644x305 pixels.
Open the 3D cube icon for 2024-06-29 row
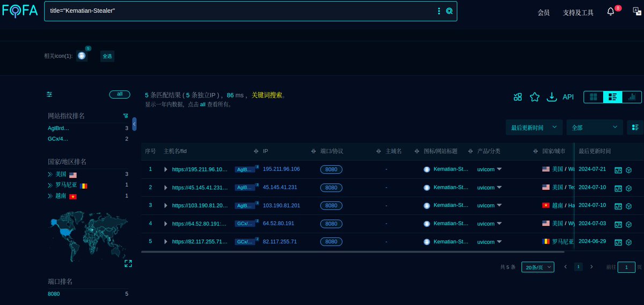[x=628, y=242]
